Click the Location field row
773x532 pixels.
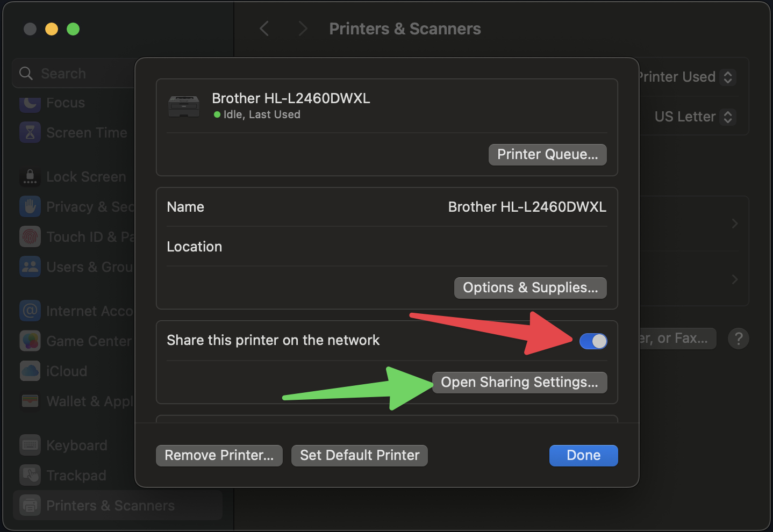coord(387,247)
